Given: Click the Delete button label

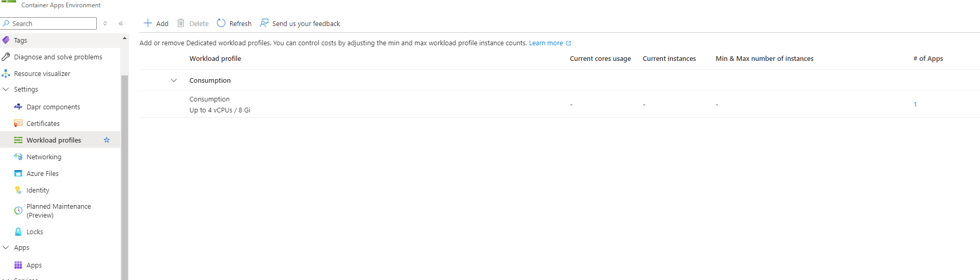Looking at the screenshot, I should pyautogui.click(x=199, y=23).
